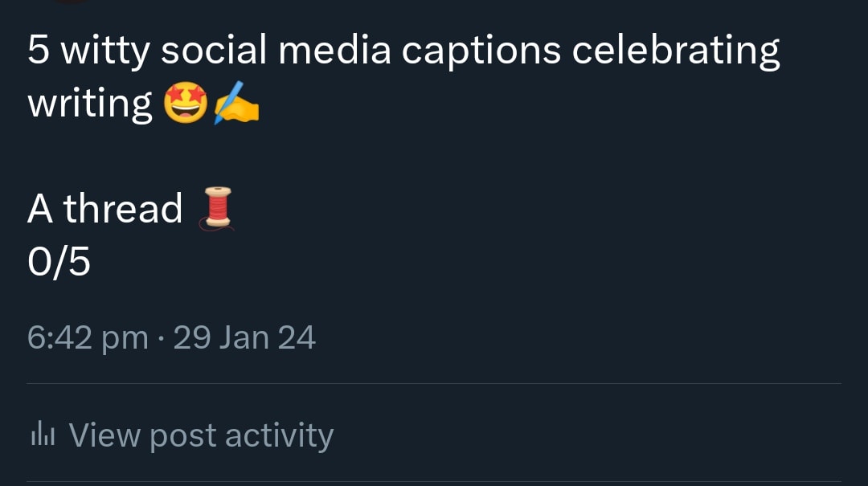Click the bar chart analytics icon
868x486 pixels.
(x=42, y=435)
